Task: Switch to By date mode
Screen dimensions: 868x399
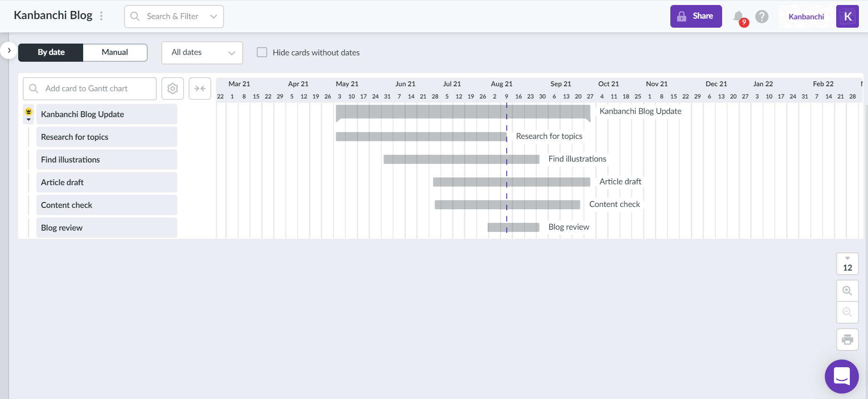Action: point(51,52)
